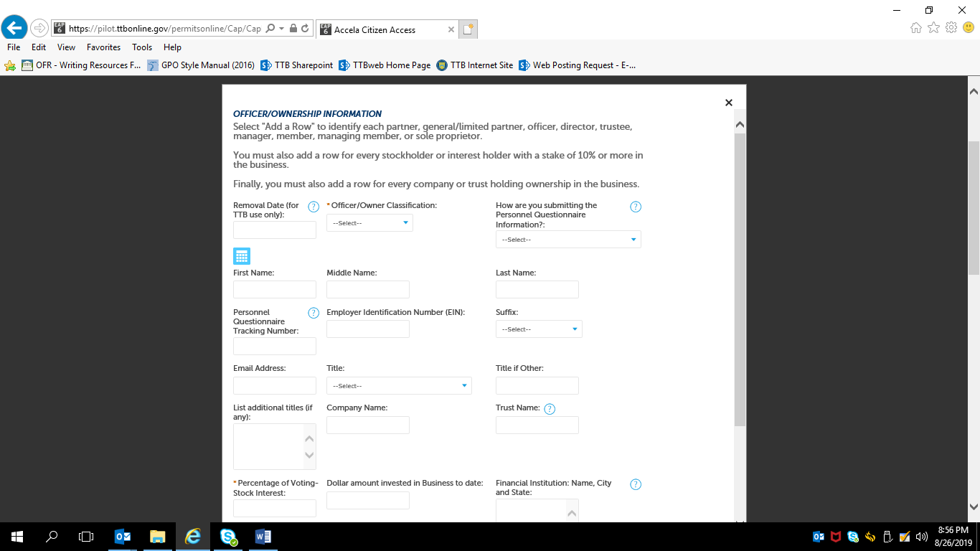Click the List additional titles text area

[x=275, y=446]
